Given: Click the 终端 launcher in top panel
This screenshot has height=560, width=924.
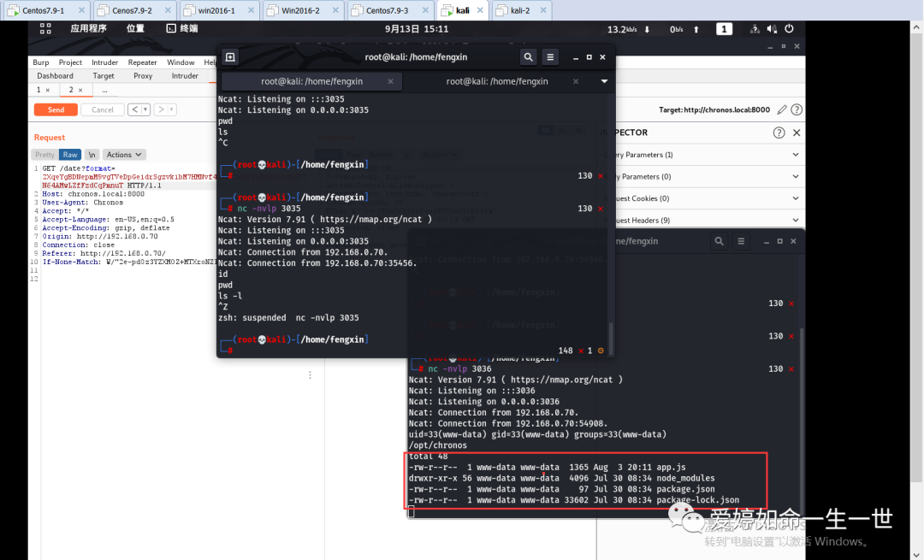Looking at the screenshot, I should click(x=182, y=28).
